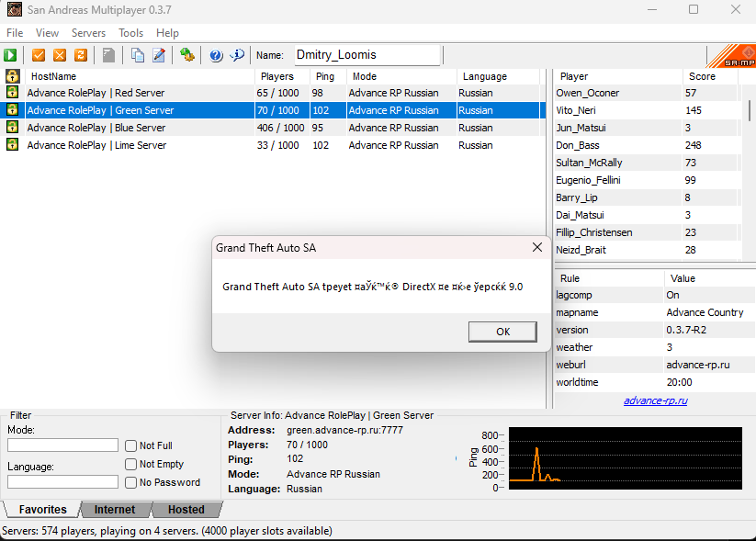
Task: Click the version rule value 0.3.7-R2
Action: click(686, 330)
